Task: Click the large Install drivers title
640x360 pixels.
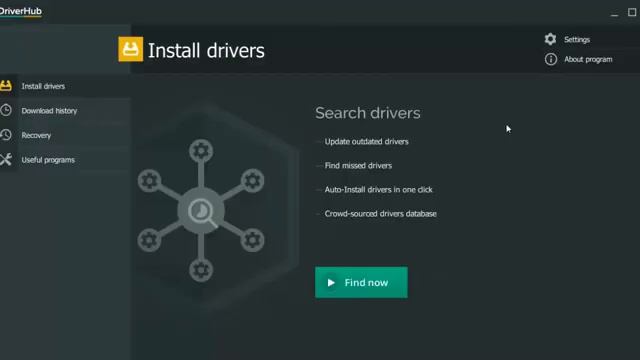Action: click(x=206, y=51)
